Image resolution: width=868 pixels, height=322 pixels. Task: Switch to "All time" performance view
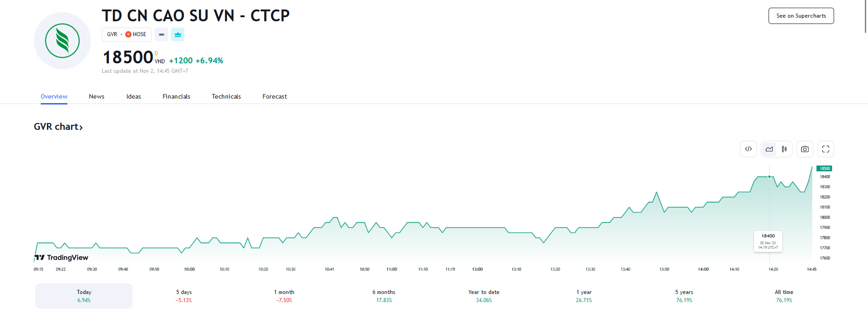[x=783, y=296]
